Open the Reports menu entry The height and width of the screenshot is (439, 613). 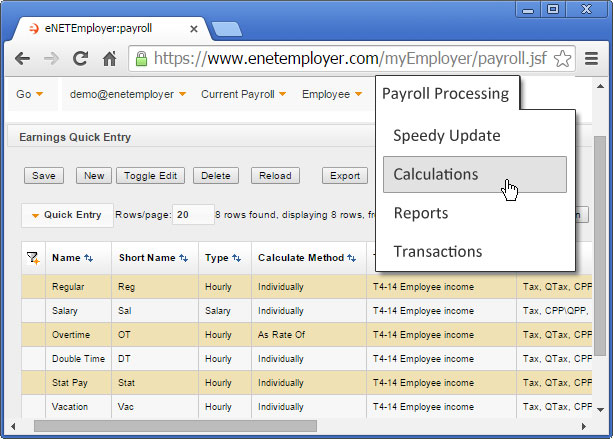pyautogui.click(x=421, y=213)
